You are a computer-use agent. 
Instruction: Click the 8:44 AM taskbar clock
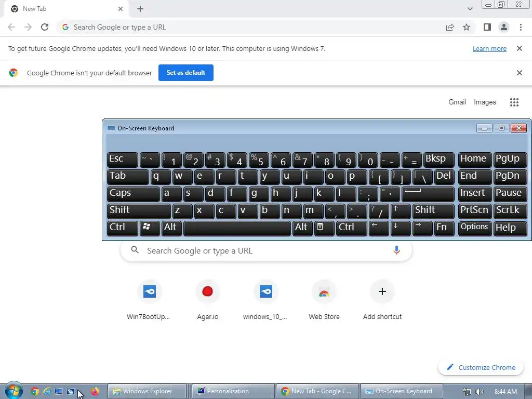pyautogui.click(x=506, y=392)
